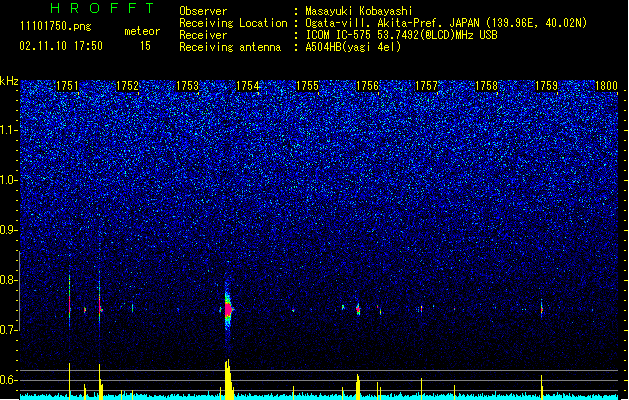
Task: Click the 1753 time marker
Action: coord(187,86)
